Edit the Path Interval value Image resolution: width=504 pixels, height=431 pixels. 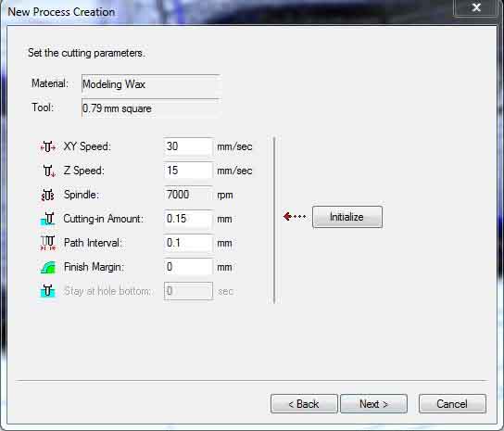[x=188, y=243]
